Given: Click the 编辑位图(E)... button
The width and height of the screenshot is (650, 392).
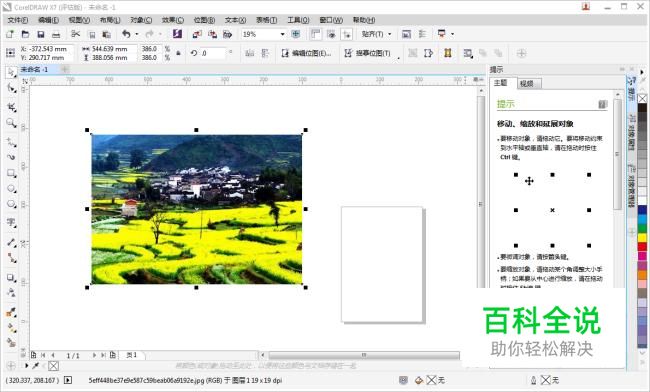Looking at the screenshot, I should coord(306,53).
